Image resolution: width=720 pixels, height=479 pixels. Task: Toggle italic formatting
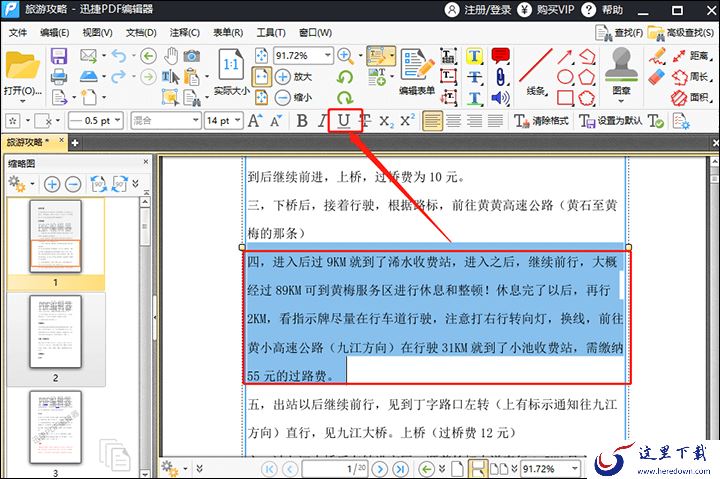pyautogui.click(x=322, y=121)
